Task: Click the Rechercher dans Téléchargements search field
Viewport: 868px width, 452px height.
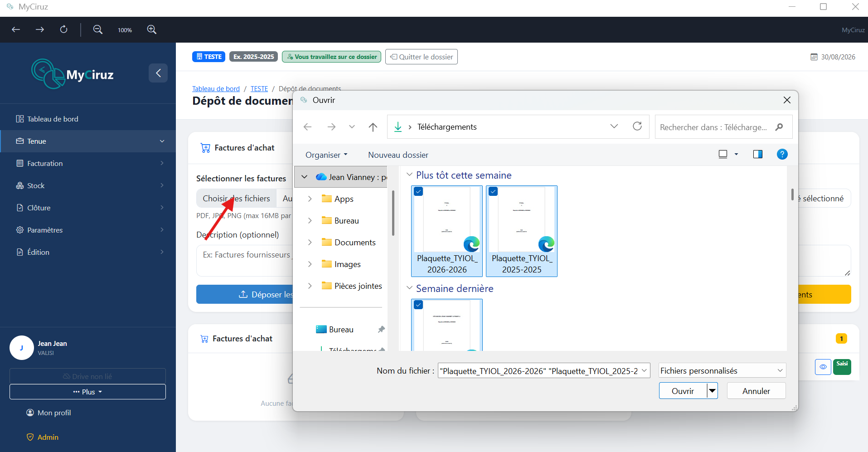Action: [x=724, y=127]
